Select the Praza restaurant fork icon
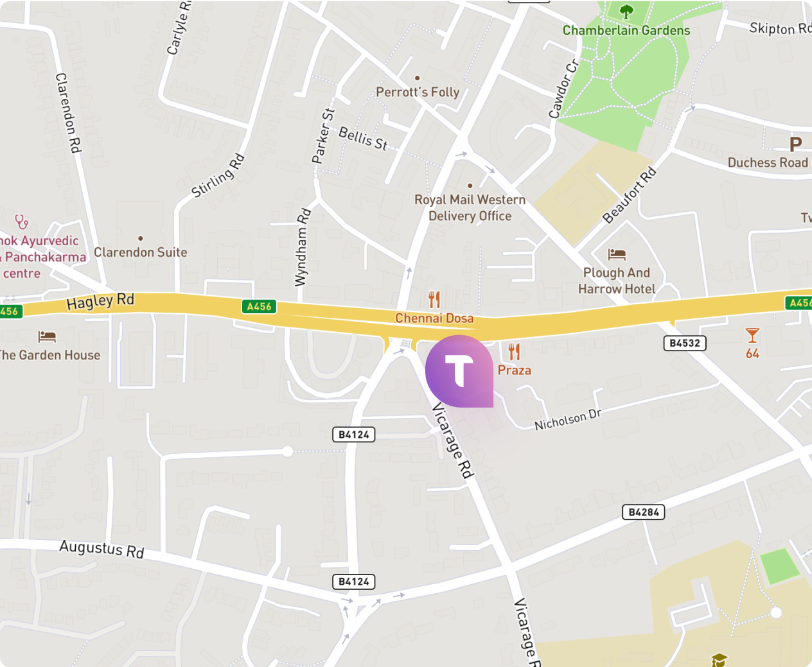812x667 pixels. coord(514,352)
